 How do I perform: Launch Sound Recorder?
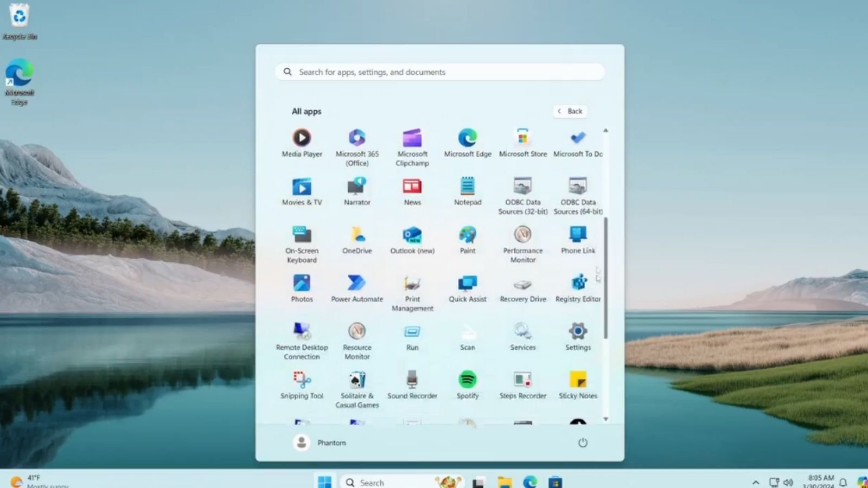pos(412,385)
